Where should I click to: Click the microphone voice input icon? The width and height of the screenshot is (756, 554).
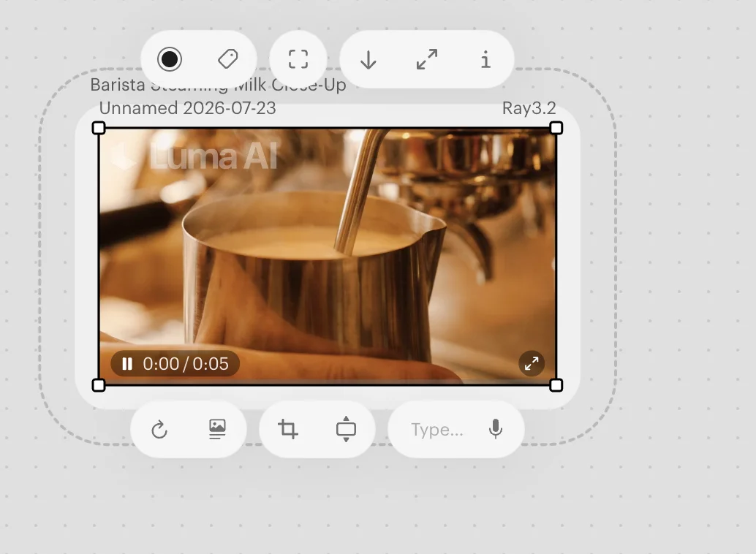pos(496,429)
